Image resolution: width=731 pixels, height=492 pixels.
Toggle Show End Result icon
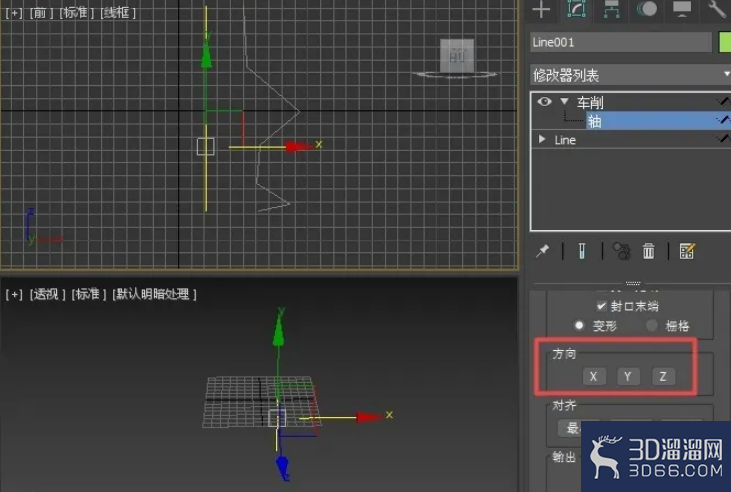point(582,251)
